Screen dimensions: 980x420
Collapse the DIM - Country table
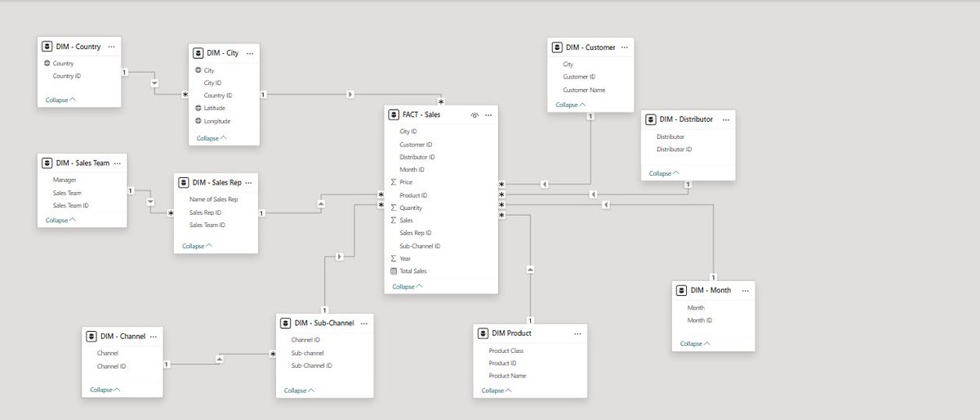61,100
